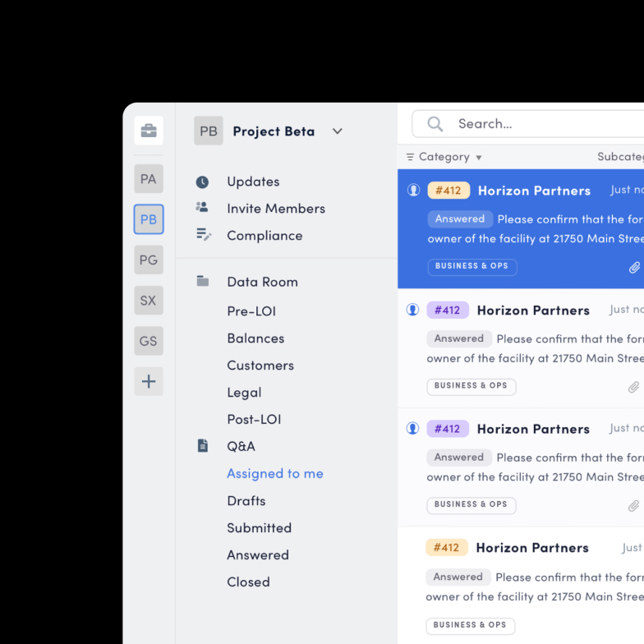Image resolution: width=644 pixels, height=644 pixels.
Task: Open the Category sort dropdown
Action: pyautogui.click(x=444, y=157)
